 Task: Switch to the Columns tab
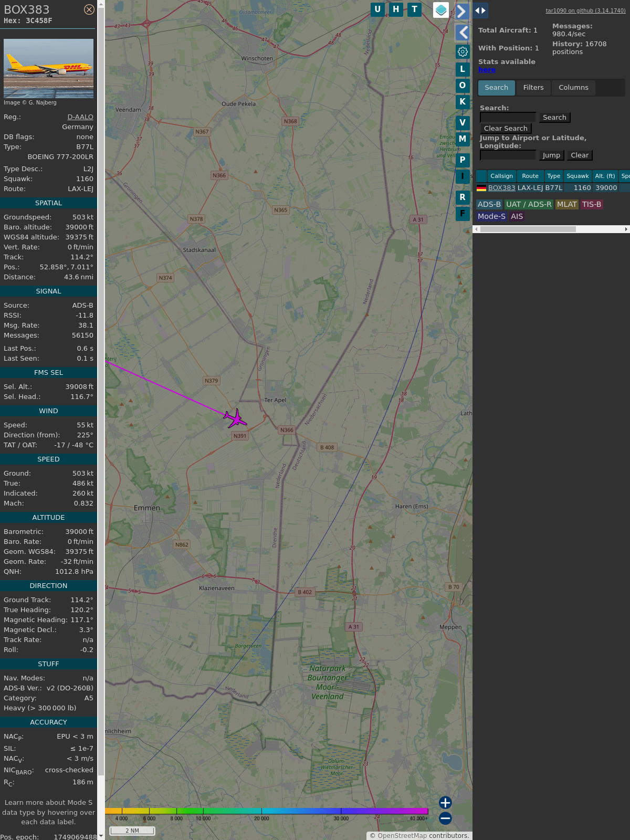[x=573, y=88]
